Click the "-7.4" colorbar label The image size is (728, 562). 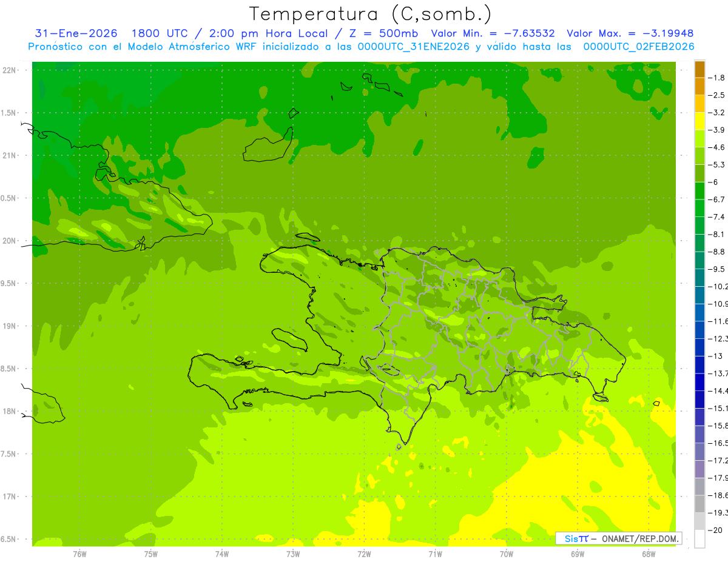[x=718, y=217]
